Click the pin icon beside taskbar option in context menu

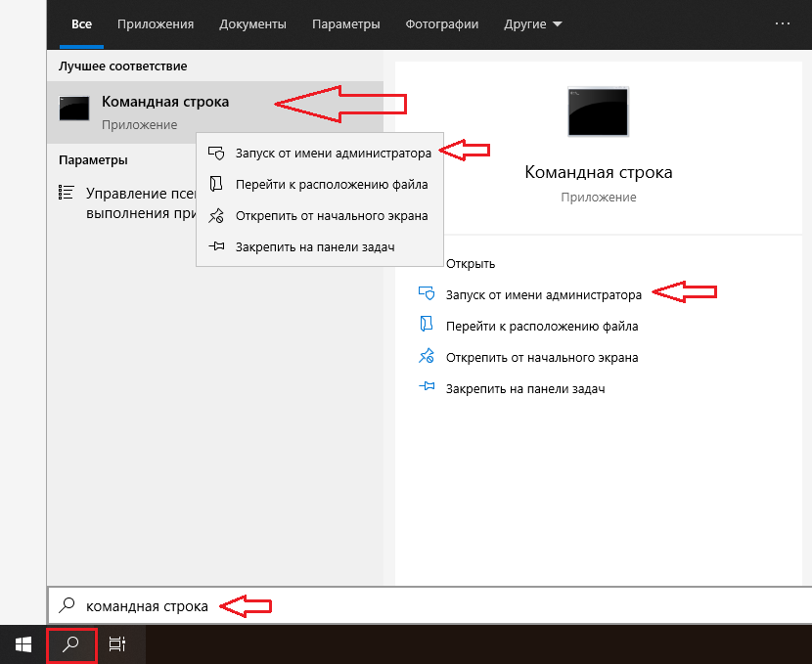[216, 247]
